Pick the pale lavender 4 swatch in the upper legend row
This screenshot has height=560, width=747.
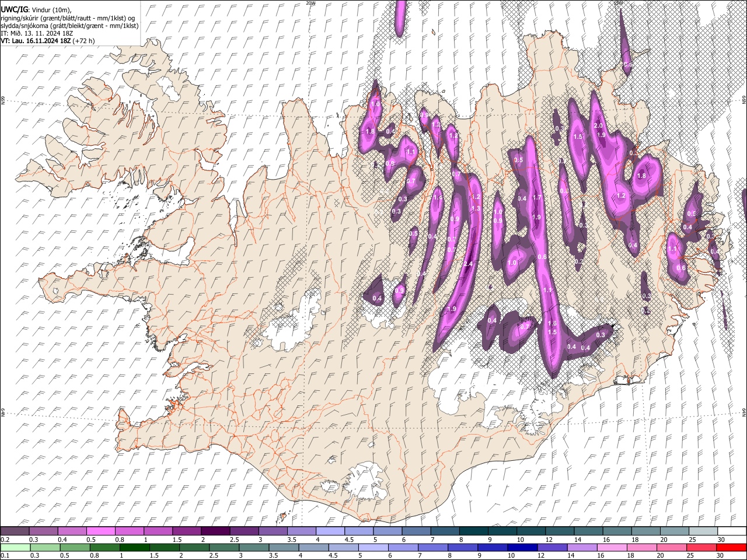coord(330,531)
